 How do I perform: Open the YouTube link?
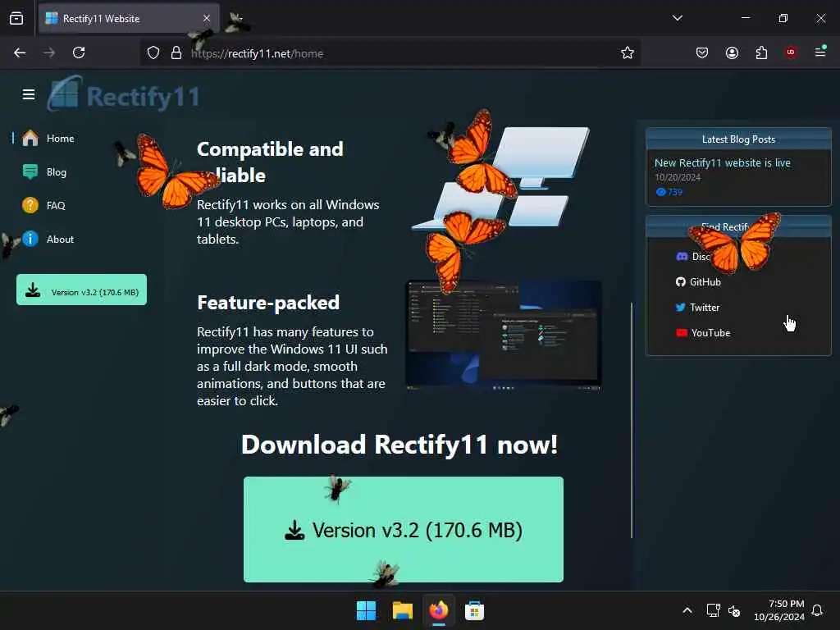[x=703, y=333]
